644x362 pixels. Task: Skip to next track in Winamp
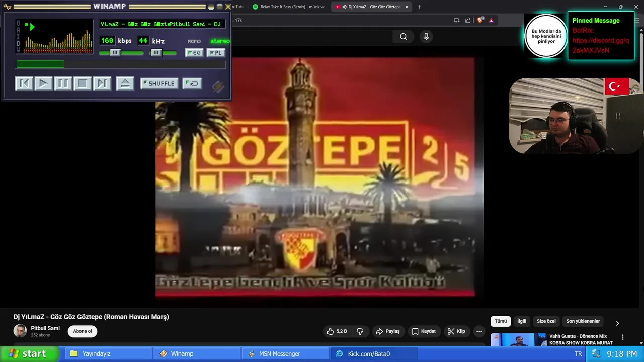(102, 83)
